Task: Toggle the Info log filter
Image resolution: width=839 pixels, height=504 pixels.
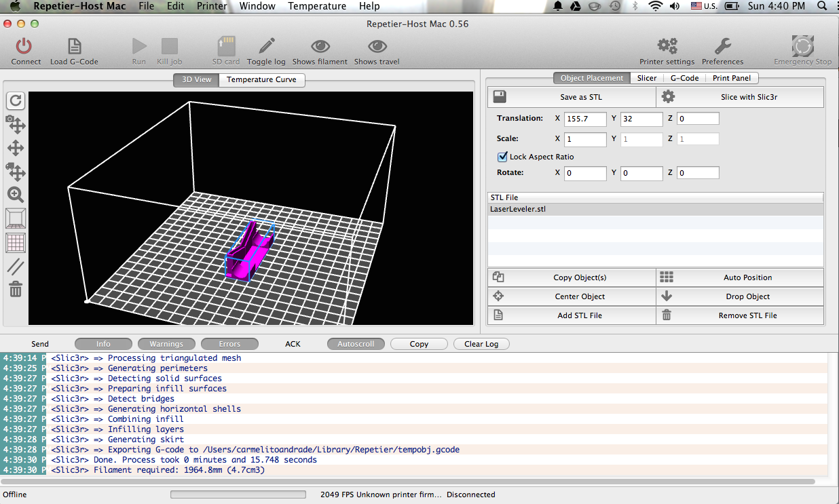Action: click(x=103, y=344)
